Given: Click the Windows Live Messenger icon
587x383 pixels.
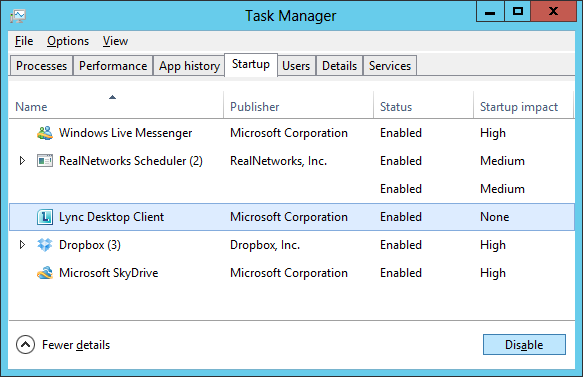Looking at the screenshot, I should coord(45,133).
